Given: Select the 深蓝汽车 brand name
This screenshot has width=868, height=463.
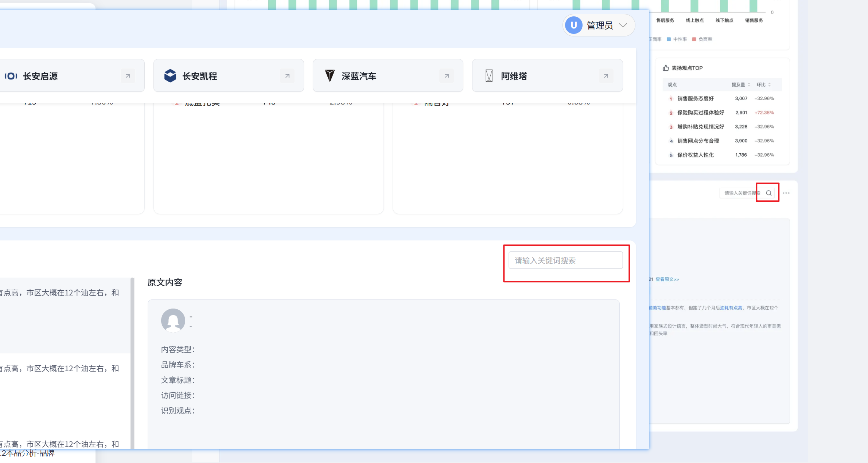Looking at the screenshot, I should point(359,76).
